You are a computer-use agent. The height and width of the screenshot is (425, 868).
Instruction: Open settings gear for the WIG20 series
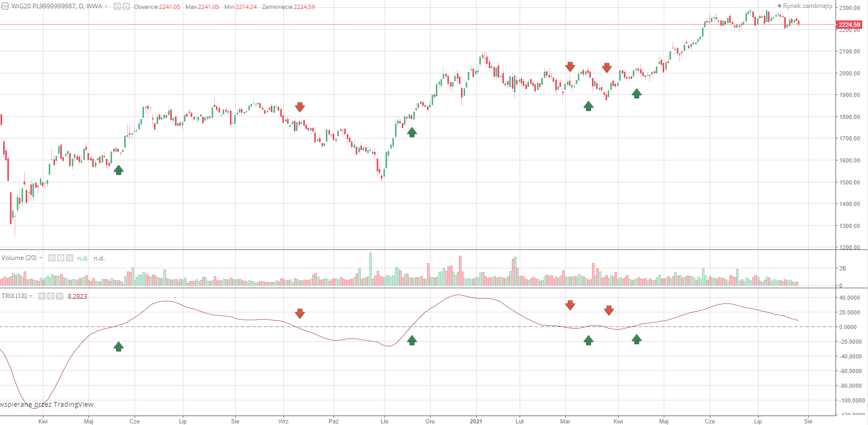pos(126,7)
